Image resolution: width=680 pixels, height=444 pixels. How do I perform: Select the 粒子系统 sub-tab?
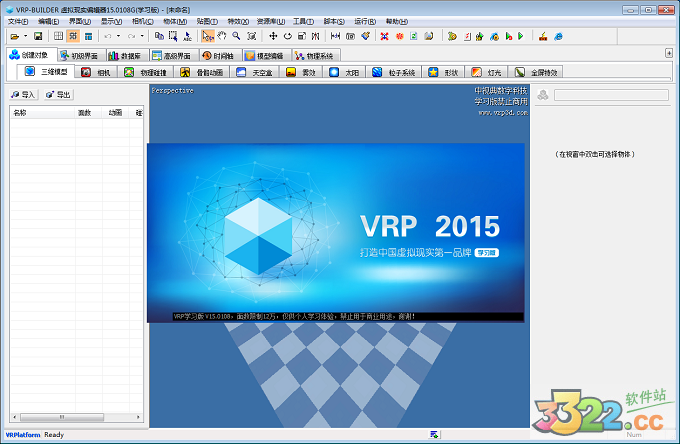(x=394, y=72)
